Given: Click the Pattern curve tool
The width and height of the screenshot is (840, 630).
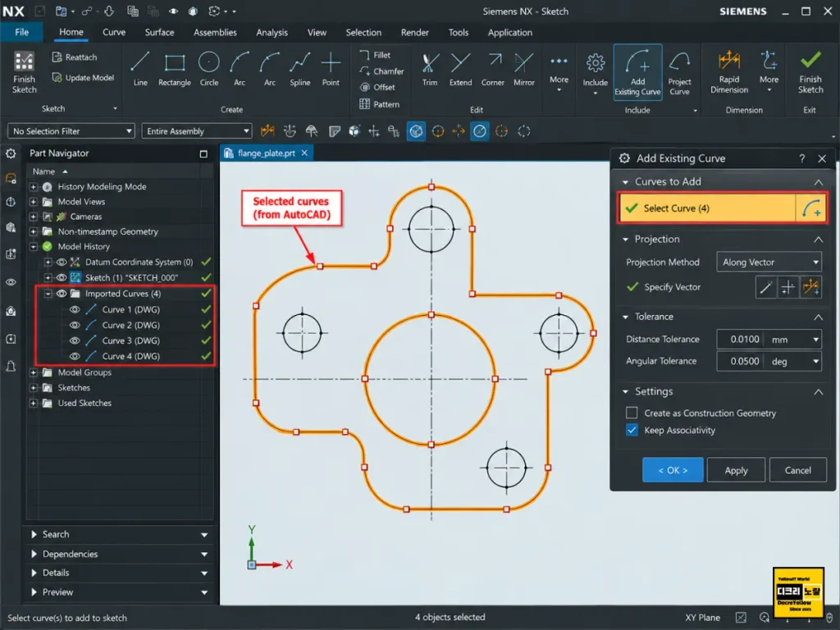Looking at the screenshot, I should click(x=379, y=104).
